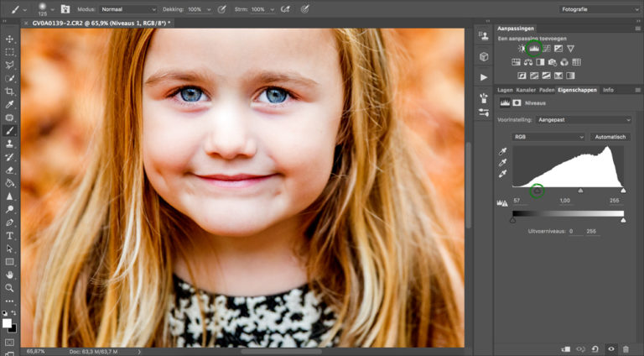Delete the adjustment with the trash icon

[x=626, y=348]
